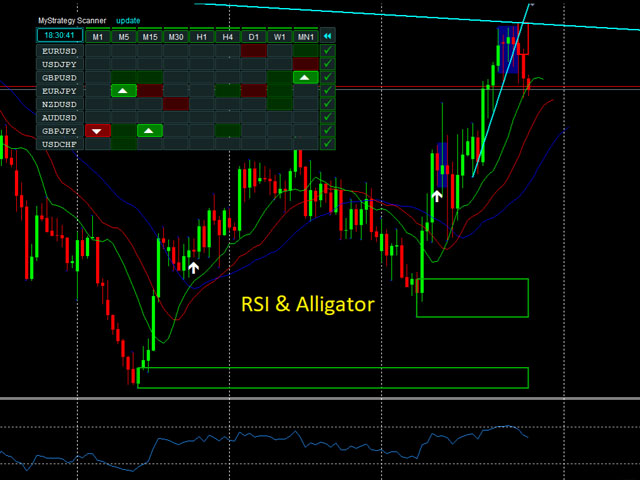The image size is (640, 480).
Task: Select the D1 timeframe column header
Action: click(253, 36)
